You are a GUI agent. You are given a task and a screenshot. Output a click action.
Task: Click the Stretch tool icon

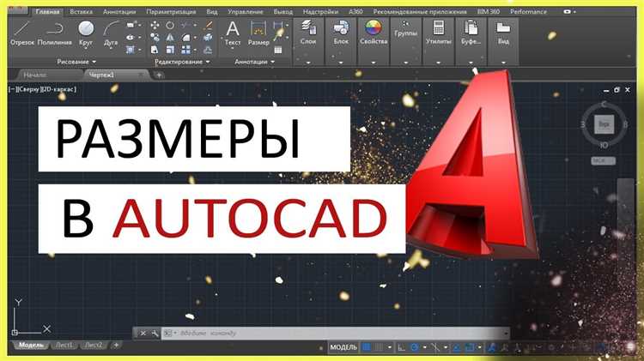pos(155,50)
